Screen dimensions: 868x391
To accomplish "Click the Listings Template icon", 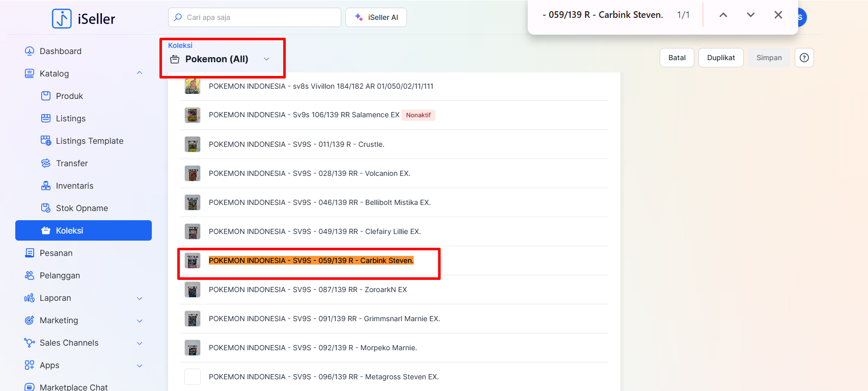I will click(46, 141).
